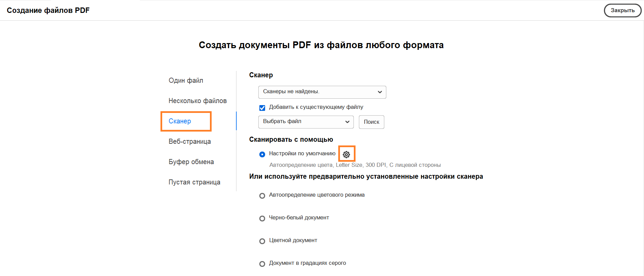Choose the "Пустая страница" tab
Image resolution: width=644 pixels, height=276 pixels.
point(194,182)
